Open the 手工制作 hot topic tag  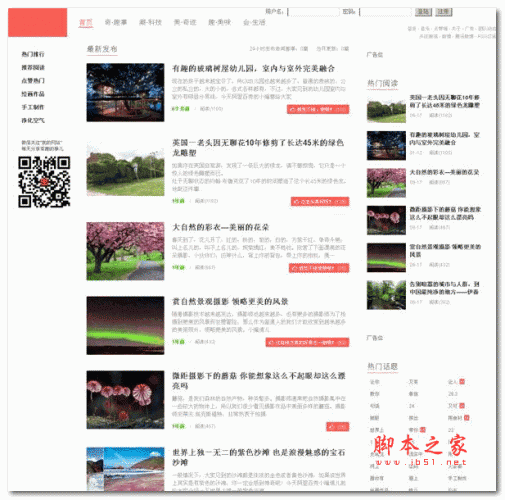coord(457,478)
